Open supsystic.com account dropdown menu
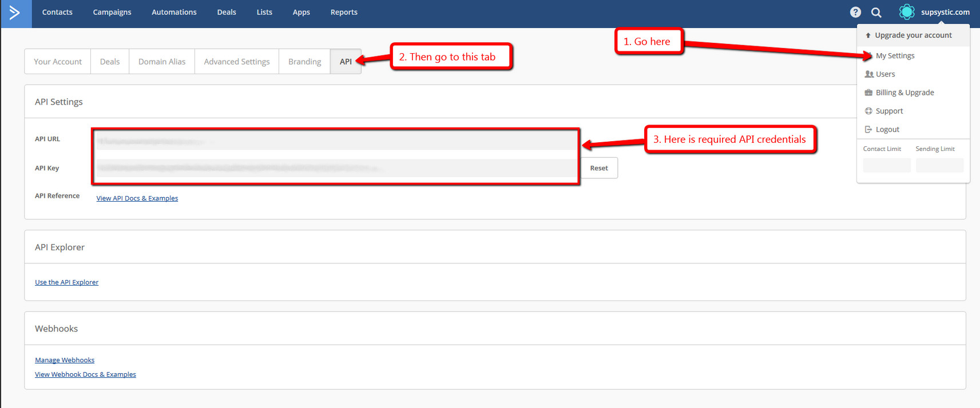Screen dimensions: 980x408 [945, 12]
